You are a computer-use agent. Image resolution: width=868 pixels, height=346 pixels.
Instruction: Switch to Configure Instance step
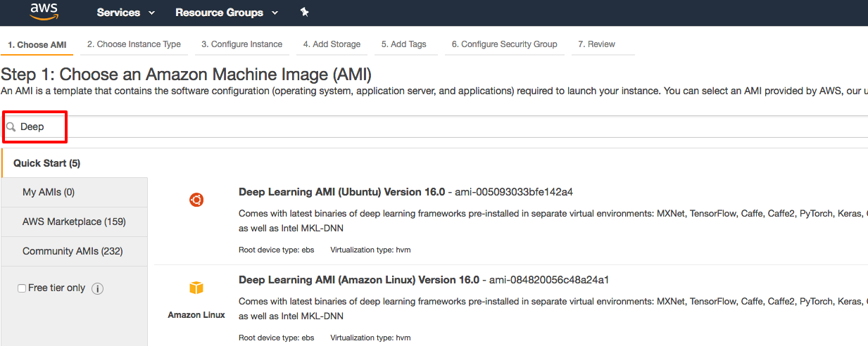(241, 44)
